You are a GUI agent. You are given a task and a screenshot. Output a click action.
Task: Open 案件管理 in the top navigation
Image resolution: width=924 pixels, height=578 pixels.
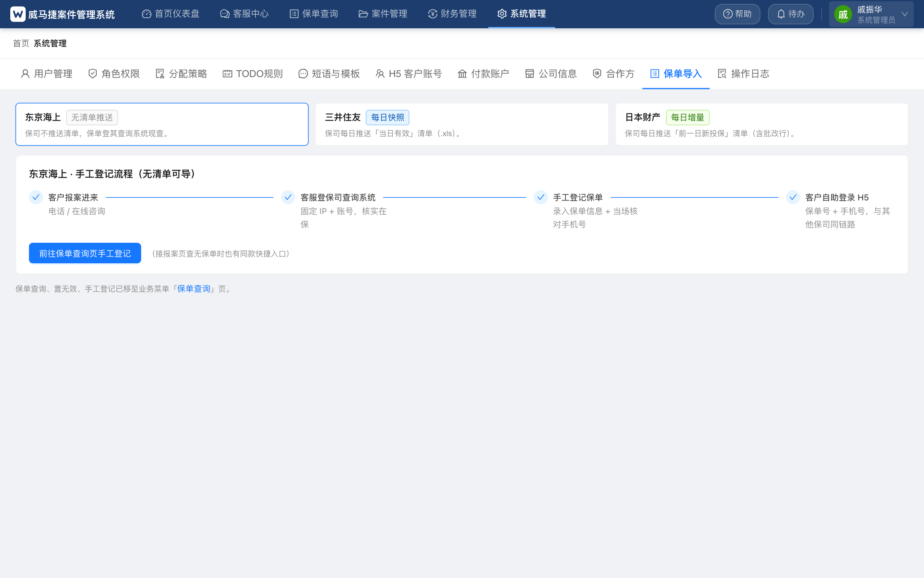(x=383, y=14)
